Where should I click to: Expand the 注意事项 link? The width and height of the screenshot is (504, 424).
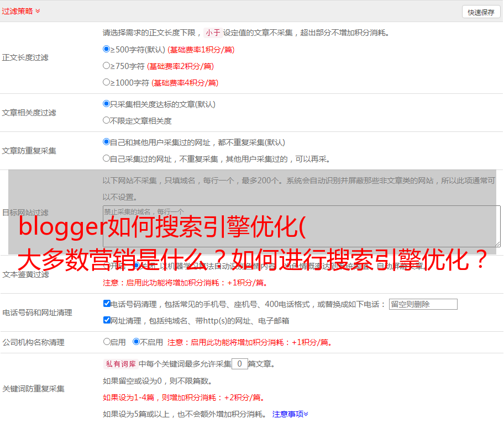[x=290, y=414]
